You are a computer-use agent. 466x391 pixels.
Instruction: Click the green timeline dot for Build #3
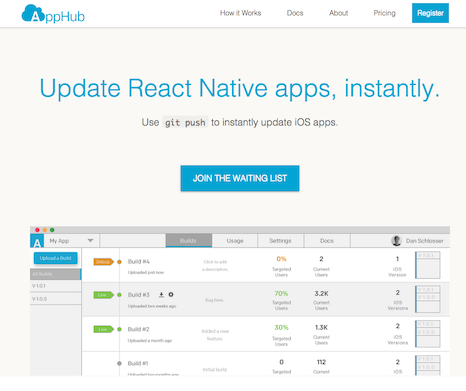[119, 295]
